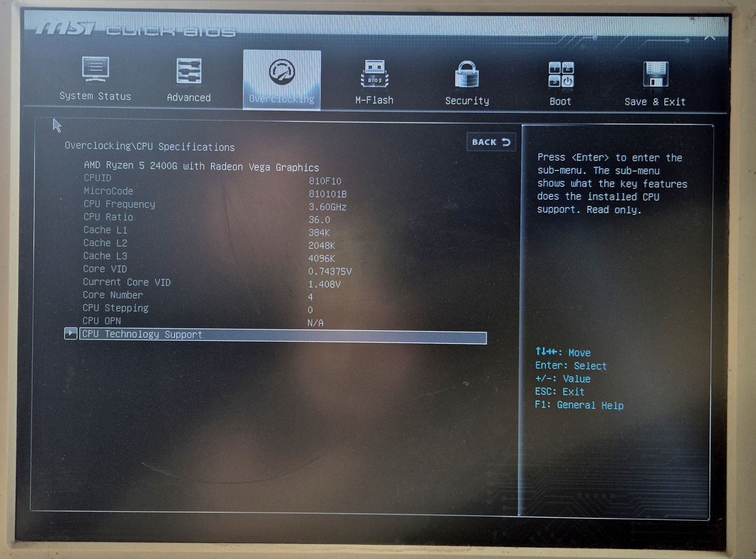Click the Enter: Select key hint
The width and height of the screenshot is (756, 559).
coord(571,366)
